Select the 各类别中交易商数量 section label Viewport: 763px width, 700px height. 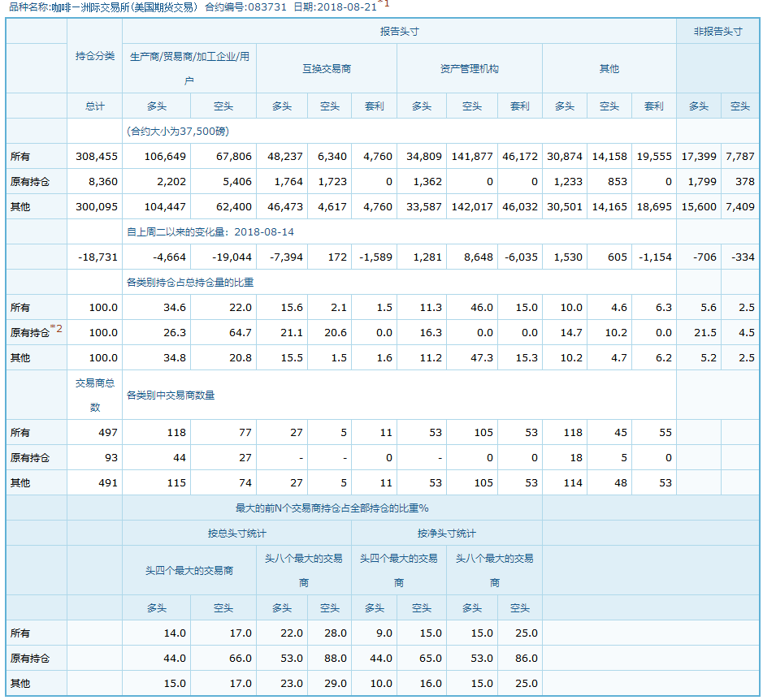pos(171,395)
